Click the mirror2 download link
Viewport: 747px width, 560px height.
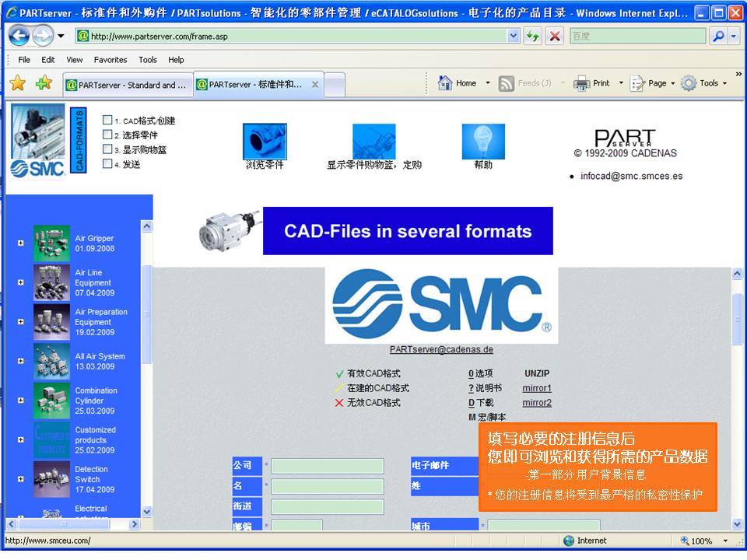click(x=537, y=402)
